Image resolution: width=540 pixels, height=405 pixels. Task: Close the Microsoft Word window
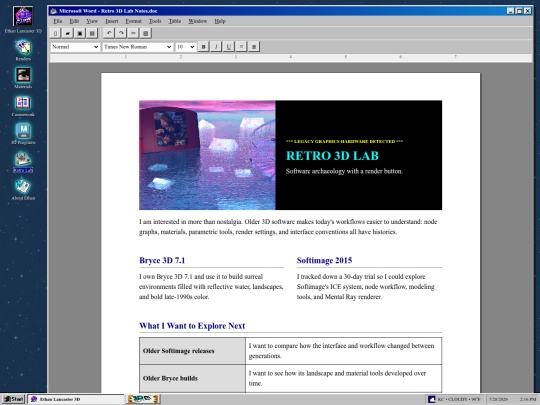click(x=528, y=11)
